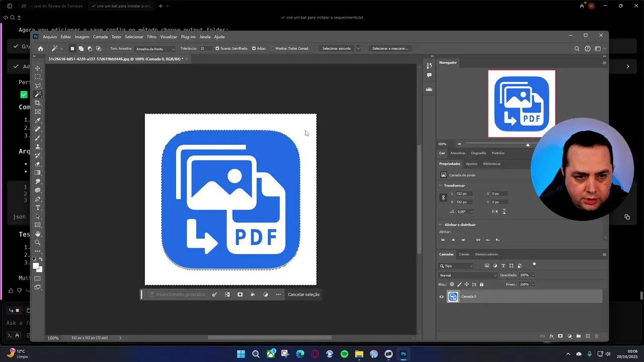Image resolution: width=644 pixels, height=362 pixels.
Task: Open the Edit Toolbar three-dots button
Action: click(38, 251)
